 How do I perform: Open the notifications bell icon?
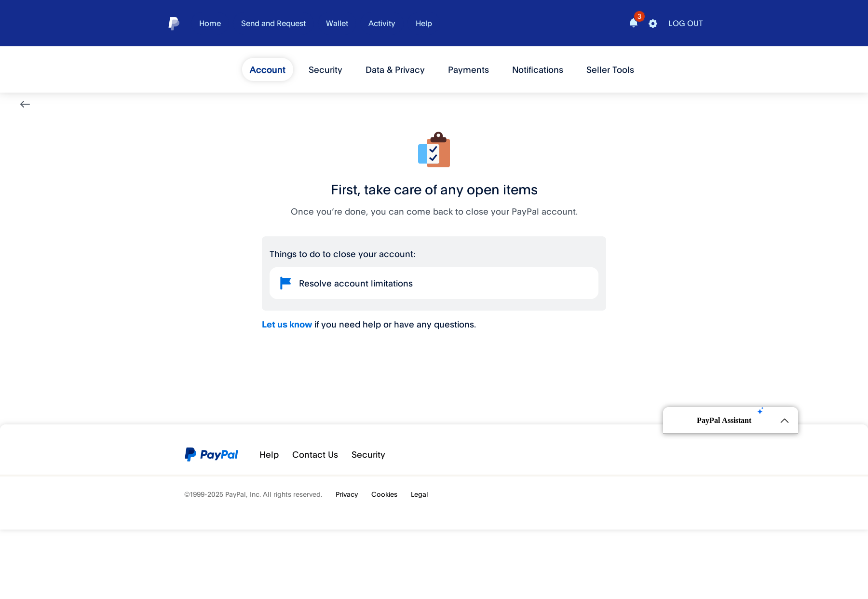coord(634,23)
